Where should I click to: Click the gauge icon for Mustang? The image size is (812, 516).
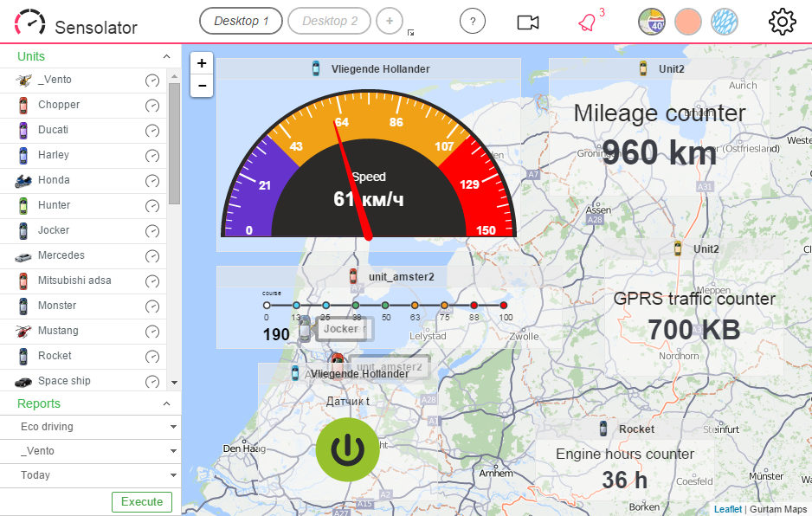coord(152,332)
